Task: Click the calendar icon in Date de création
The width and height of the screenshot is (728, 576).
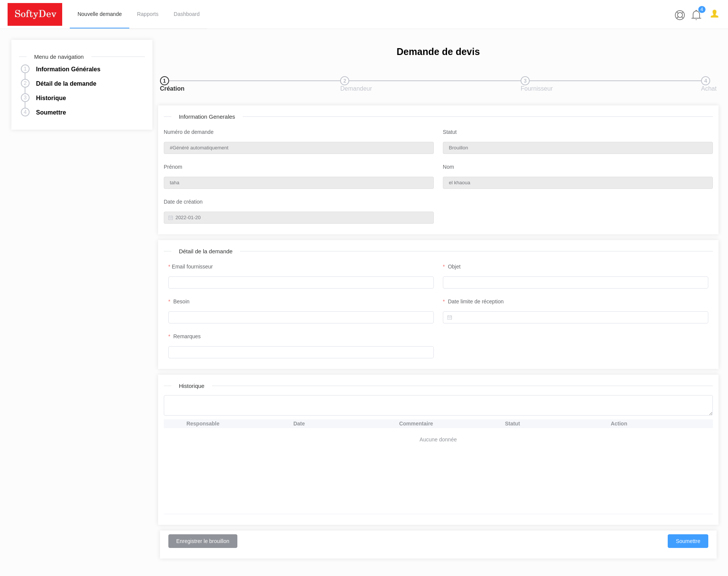Action: point(171,218)
